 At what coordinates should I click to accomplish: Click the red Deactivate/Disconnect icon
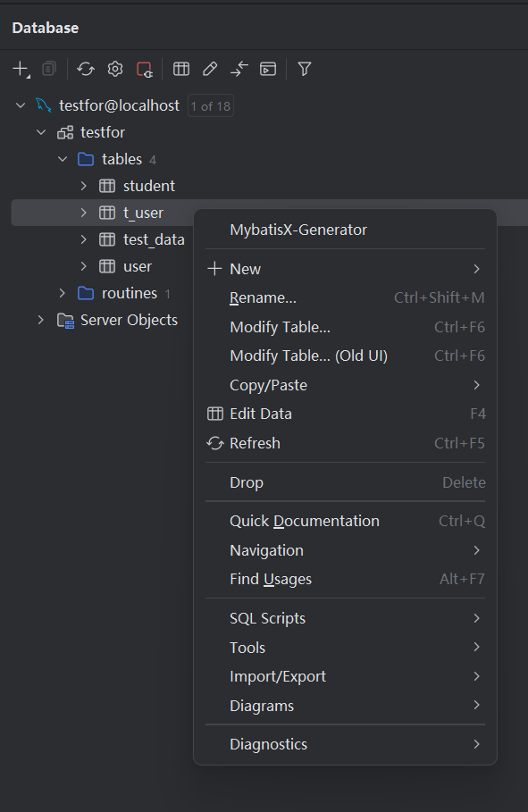pos(145,69)
